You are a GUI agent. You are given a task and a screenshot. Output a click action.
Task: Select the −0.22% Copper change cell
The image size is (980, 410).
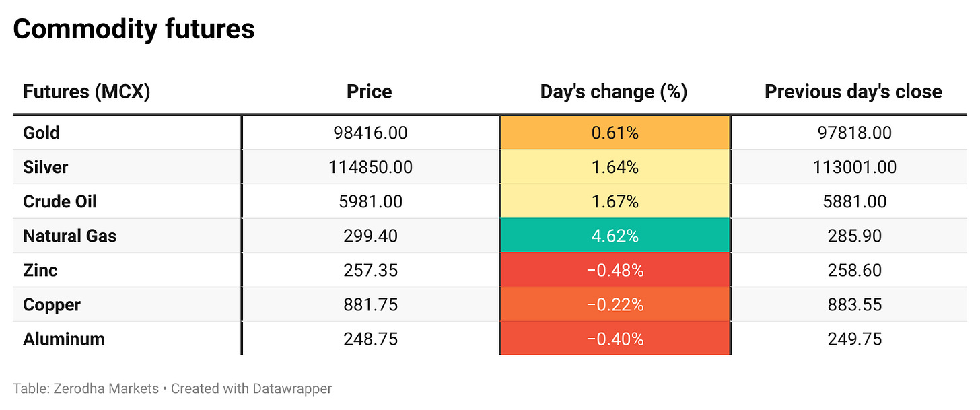click(615, 304)
